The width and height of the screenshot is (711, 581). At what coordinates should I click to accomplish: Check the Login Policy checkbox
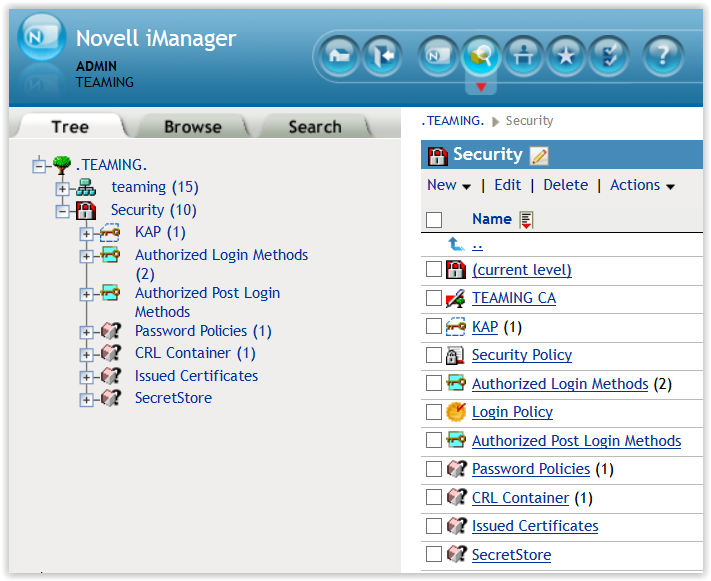pos(433,412)
